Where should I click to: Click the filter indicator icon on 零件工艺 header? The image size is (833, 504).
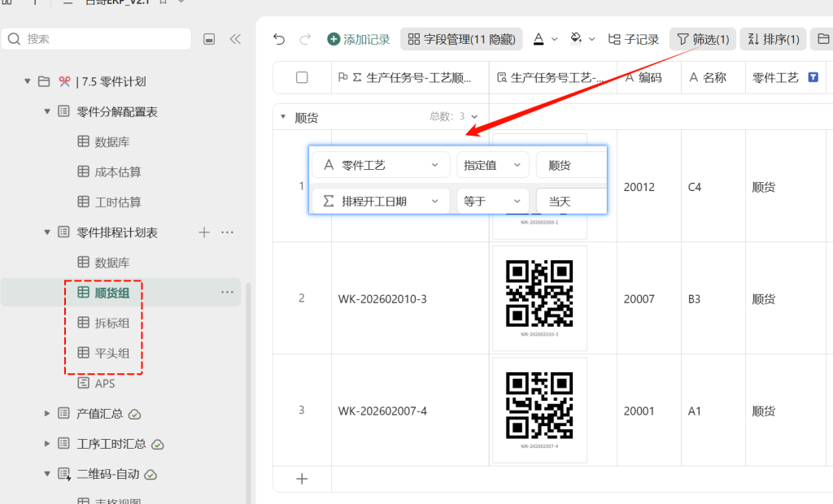coord(813,77)
